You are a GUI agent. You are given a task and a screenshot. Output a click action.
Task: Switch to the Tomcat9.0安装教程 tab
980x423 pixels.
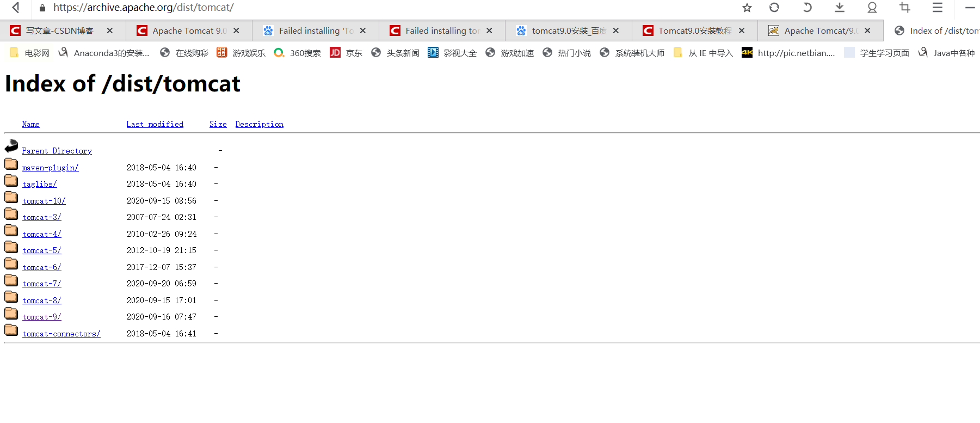pos(694,30)
